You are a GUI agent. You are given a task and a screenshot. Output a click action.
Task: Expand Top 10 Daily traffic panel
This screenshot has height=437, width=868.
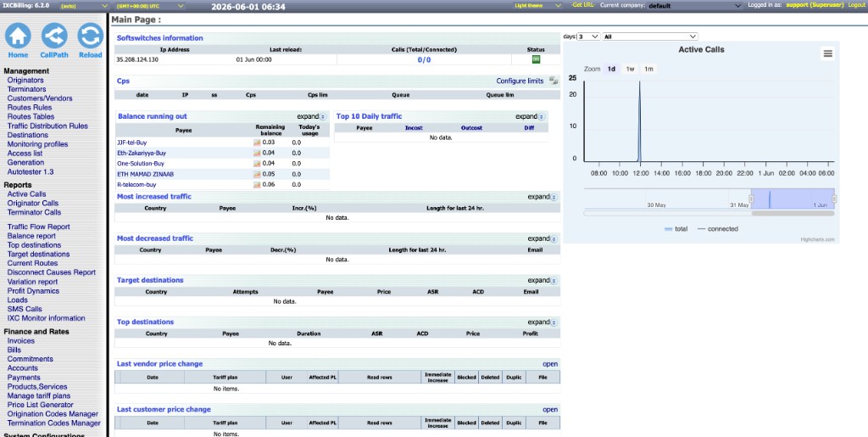tap(531, 117)
